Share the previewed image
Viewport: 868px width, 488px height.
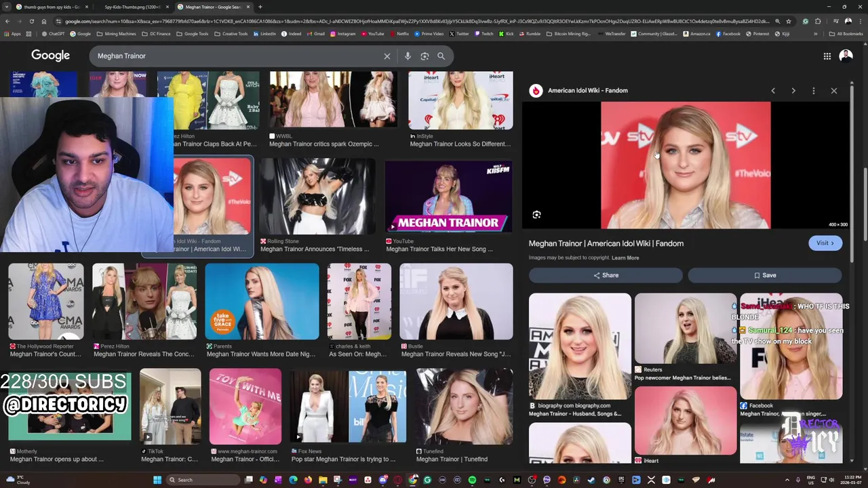click(x=606, y=275)
